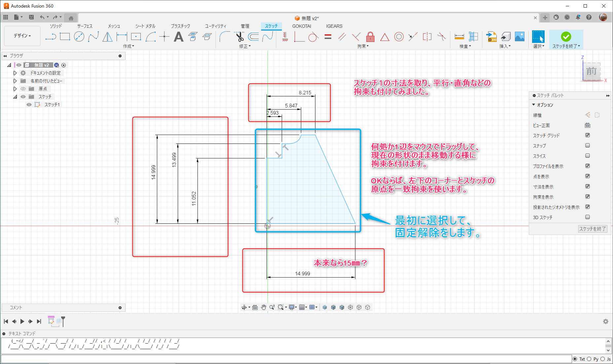
Task: Click the Measure ruler icon
Action: [x=459, y=37]
